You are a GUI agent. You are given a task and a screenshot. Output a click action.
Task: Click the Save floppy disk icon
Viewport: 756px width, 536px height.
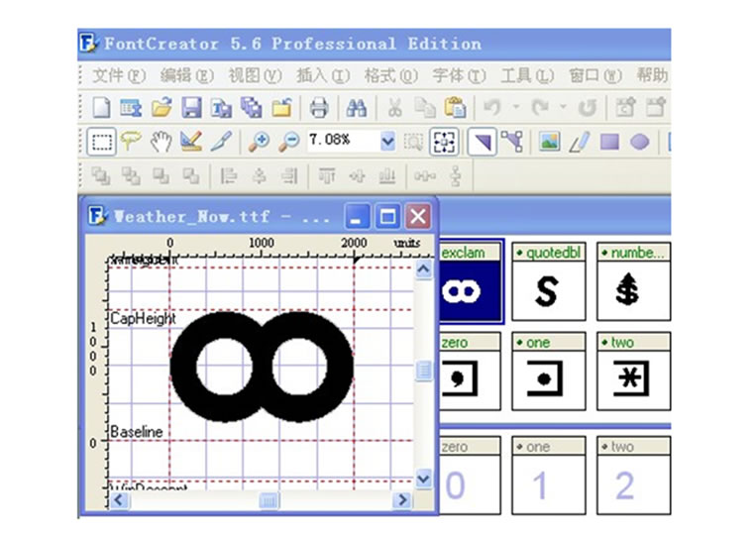tap(191, 107)
